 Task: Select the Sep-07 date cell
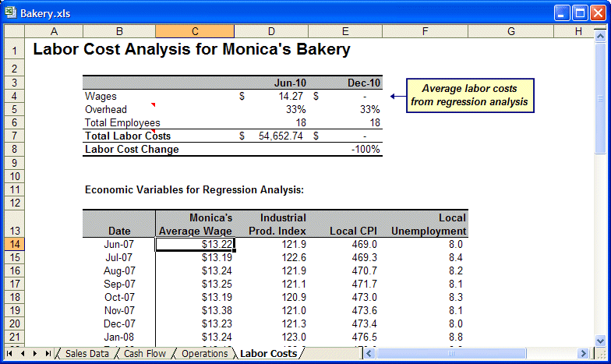[119, 284]
